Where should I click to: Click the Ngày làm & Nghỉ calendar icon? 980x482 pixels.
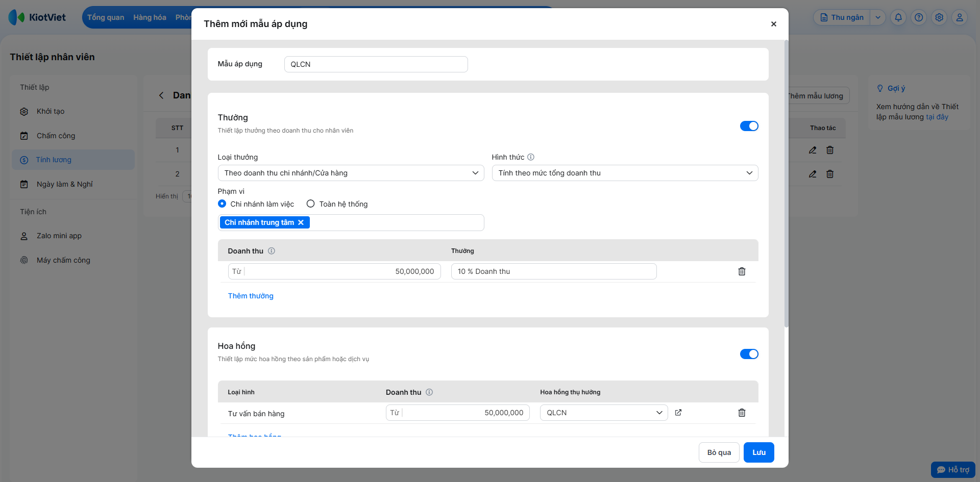[x=24, y=184]
